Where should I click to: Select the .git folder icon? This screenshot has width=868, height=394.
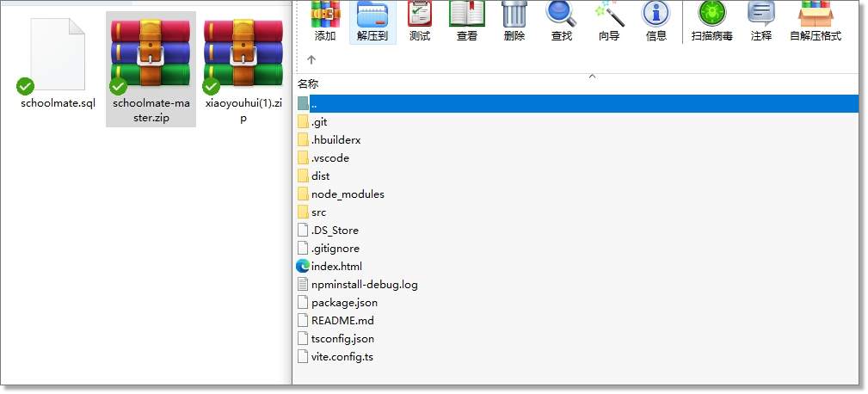[303, 122]
